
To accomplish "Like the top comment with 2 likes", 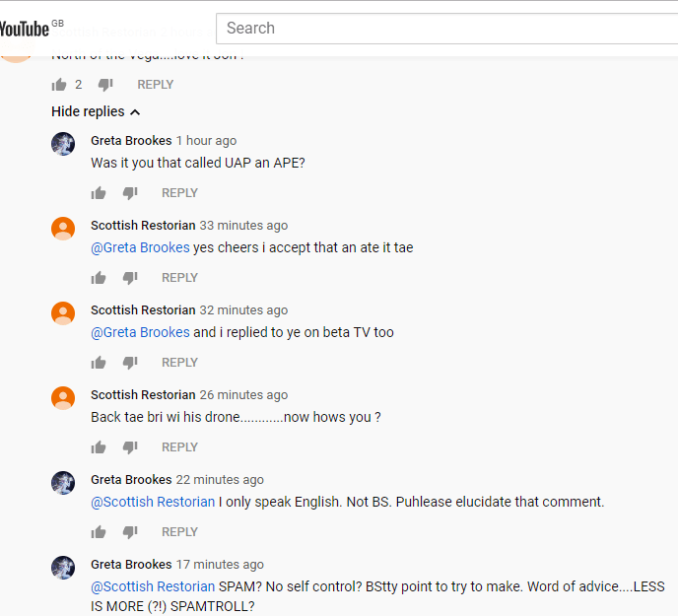I will point(59,85).
